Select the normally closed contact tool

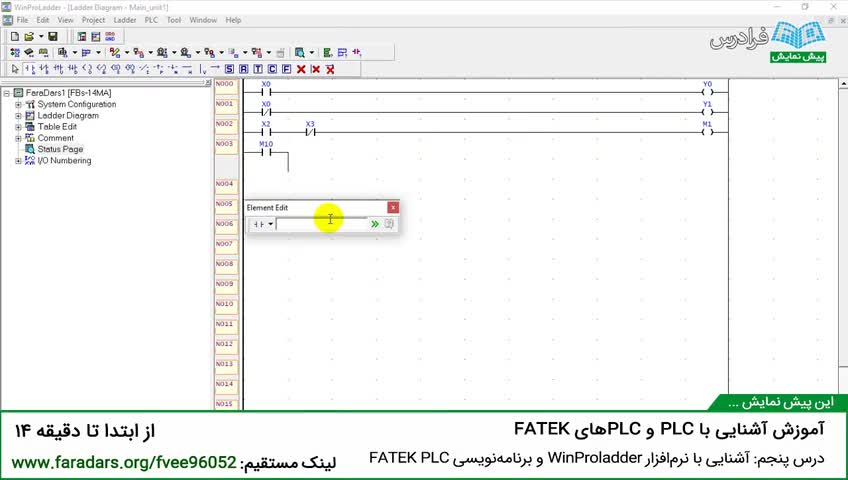click(x=44, y=69)
